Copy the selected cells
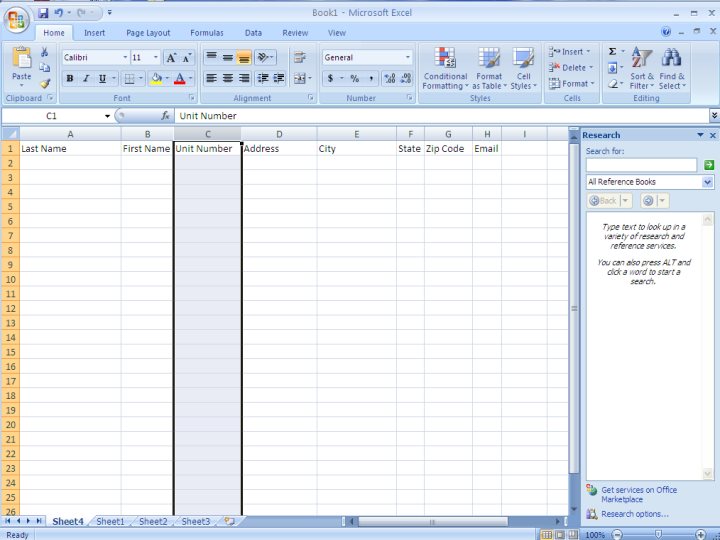This screenshot has width=720, height=540. coord(45,68)
